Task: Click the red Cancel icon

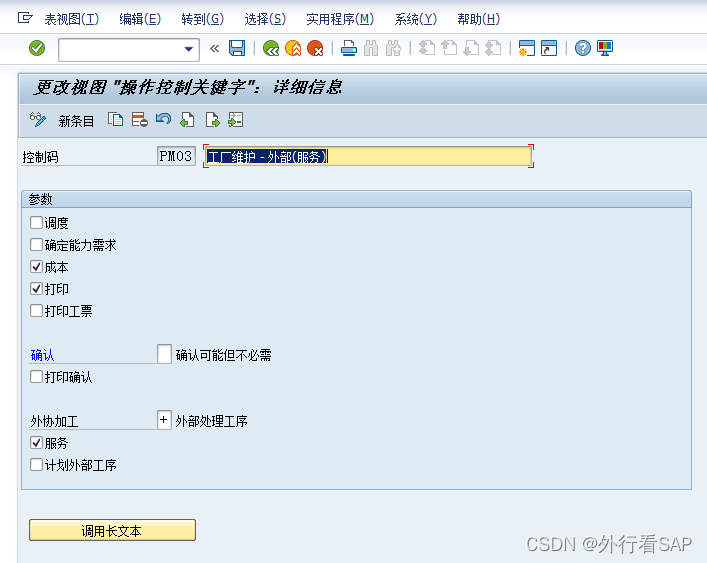Action: pyautogui.click(x=315, y=48)
